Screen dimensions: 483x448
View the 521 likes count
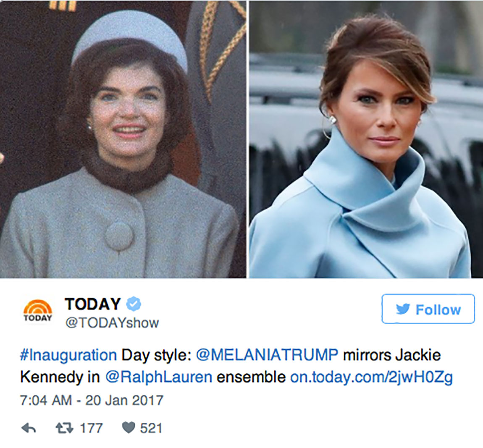151,428
